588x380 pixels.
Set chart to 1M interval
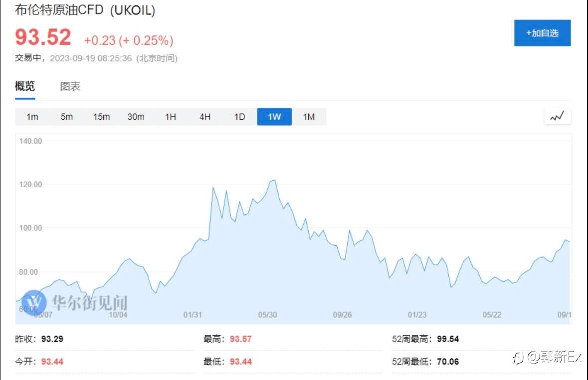[309, 117]
